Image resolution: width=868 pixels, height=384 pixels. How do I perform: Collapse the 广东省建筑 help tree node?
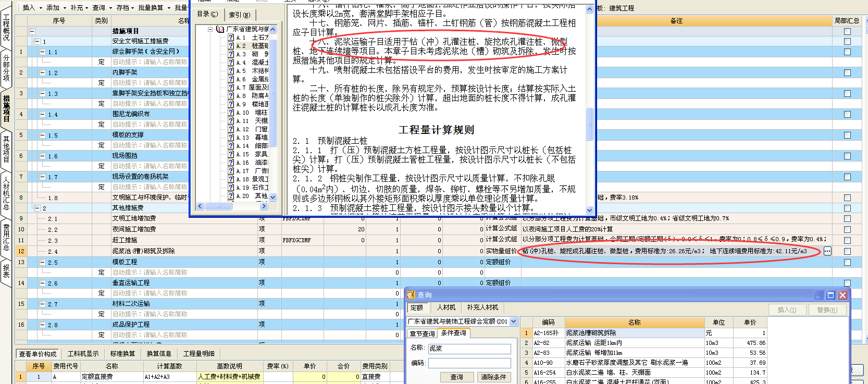coord(210,29)
